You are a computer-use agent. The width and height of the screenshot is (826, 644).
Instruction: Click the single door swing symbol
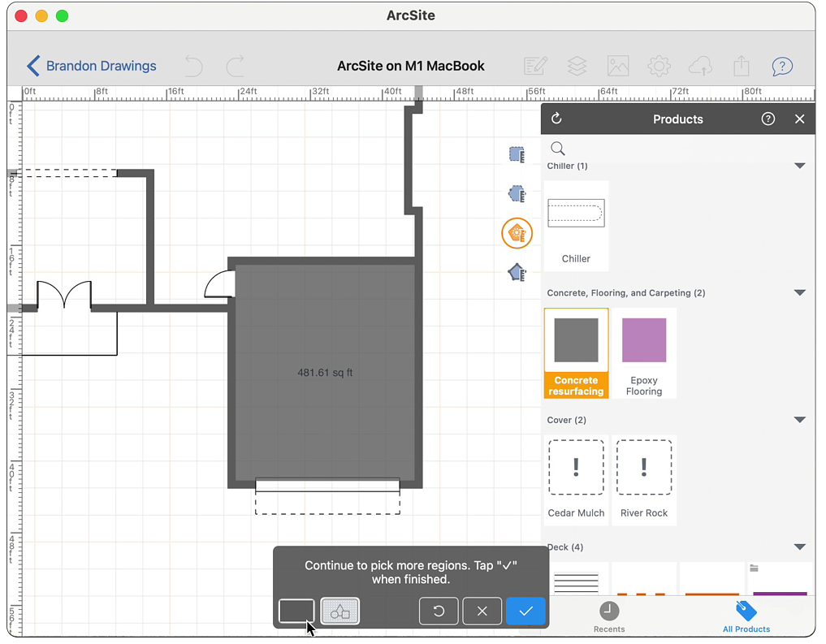point(219,283)
